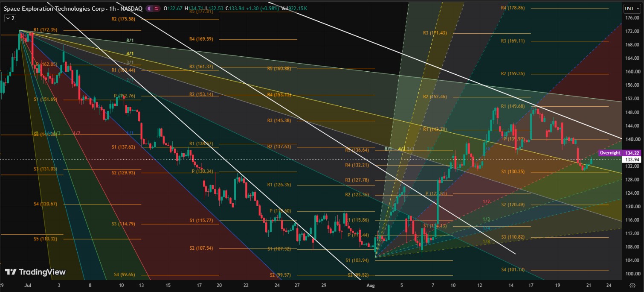Viewport: 644px width, 292px height.
Task: Select the S4 (99.65) pivot label
Action: point(125,274)
